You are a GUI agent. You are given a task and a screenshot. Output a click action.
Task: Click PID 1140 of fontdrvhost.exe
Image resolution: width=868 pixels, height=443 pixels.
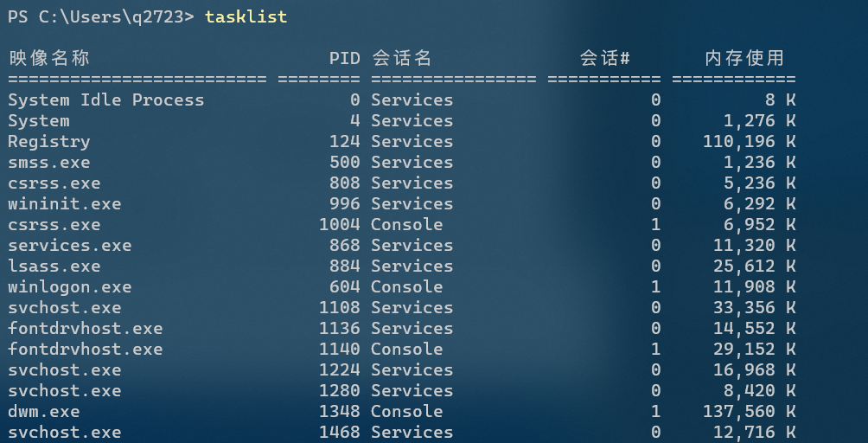pyautogui.click(x=340, y=350)
